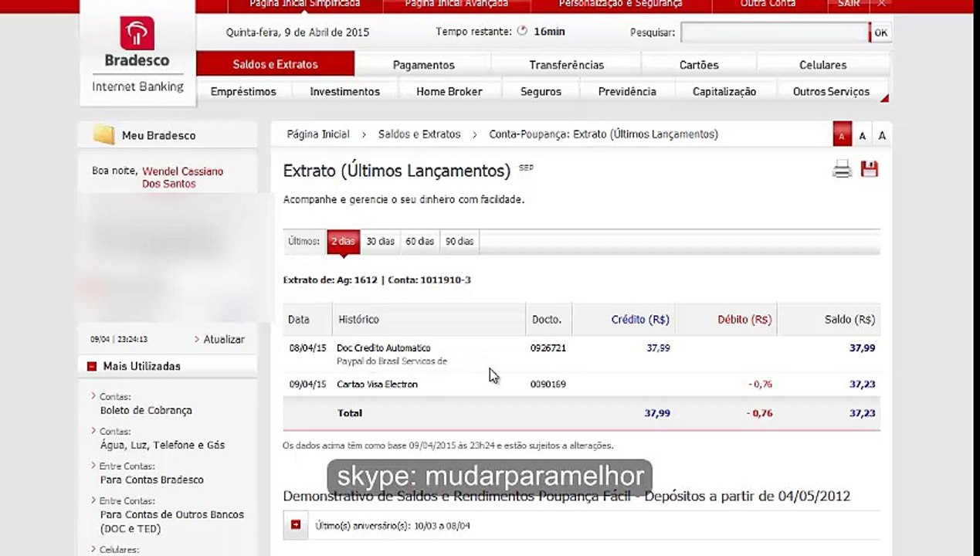The width and height of the screenshot is (980, 556).
Task: Open the Transferências menu
Action: pos(567,65)
